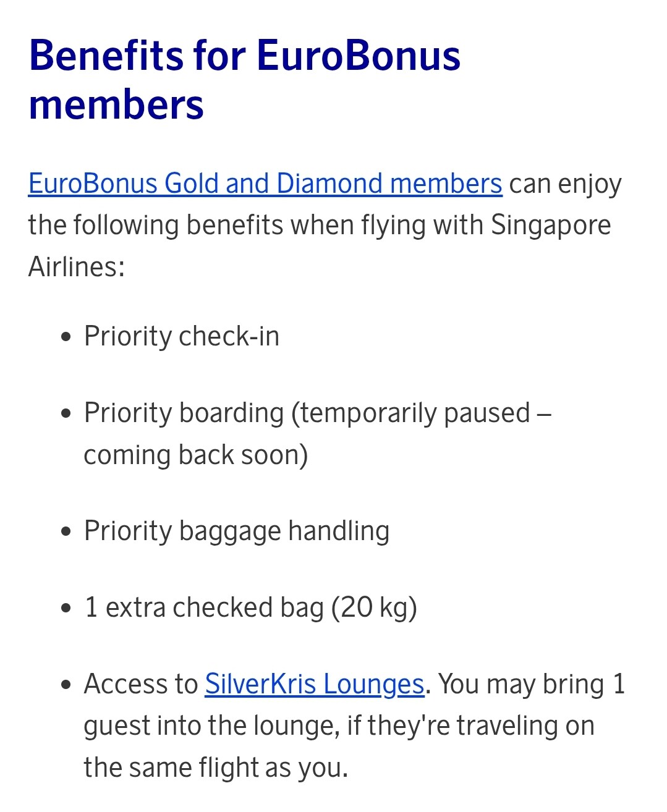Screen dimensions: 667x812
Task: Click the 'can enjoy' text after the link
Action: point(566,184)
